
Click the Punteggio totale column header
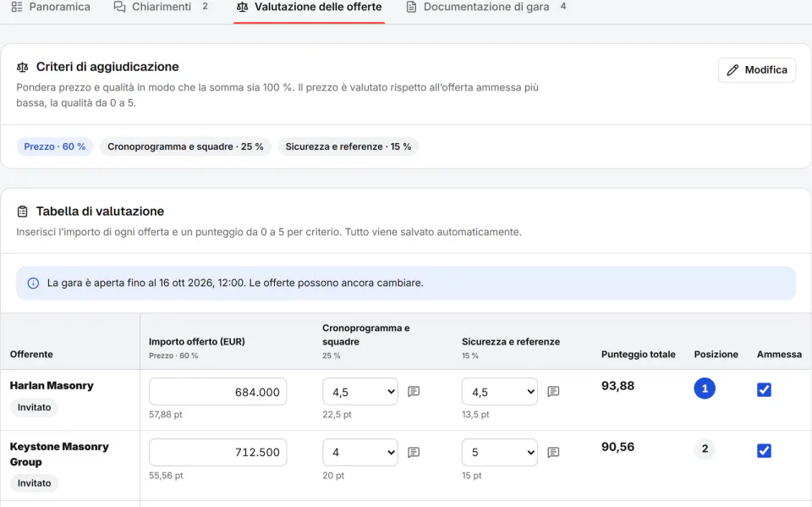(x=638, y=355)
